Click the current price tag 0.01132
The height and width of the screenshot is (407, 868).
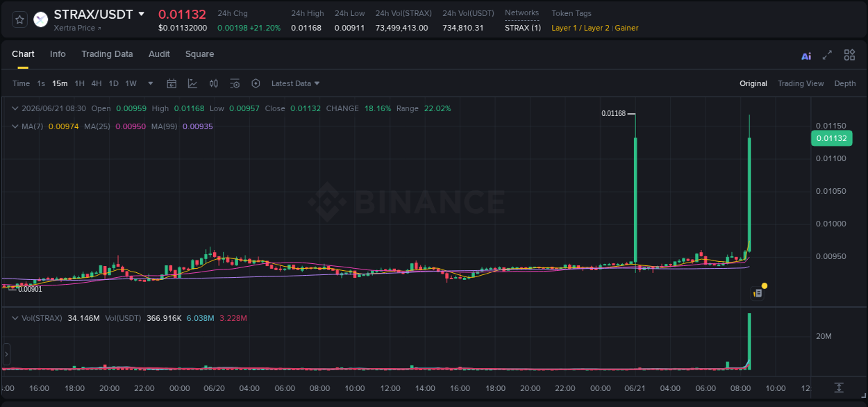(831, 138)
